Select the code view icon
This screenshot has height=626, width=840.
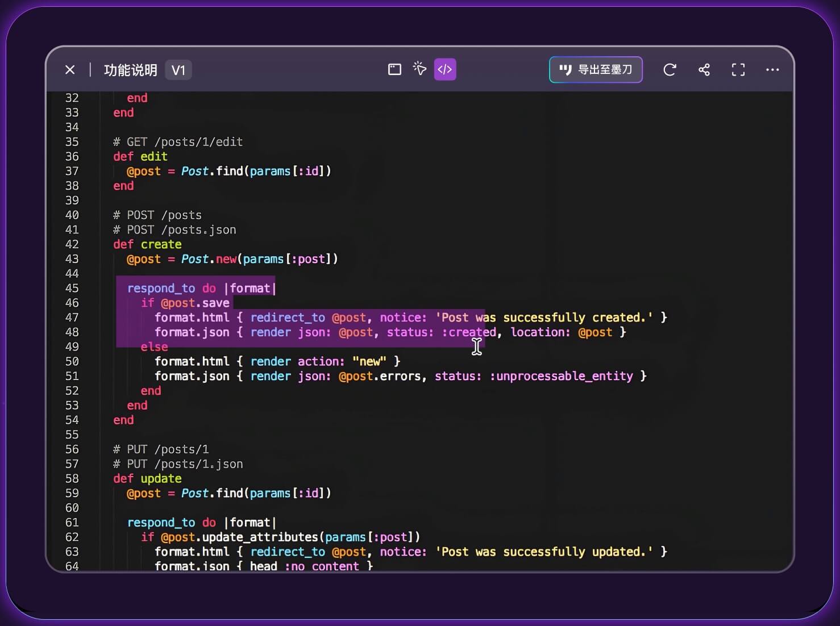(445, 69)
